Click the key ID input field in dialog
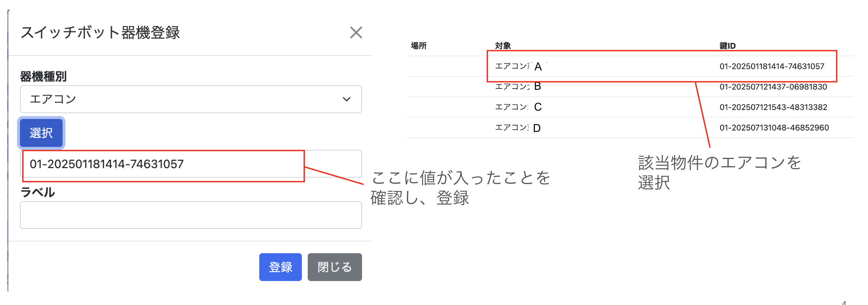The height and width of the screenshot is (305, 868). 190,164
